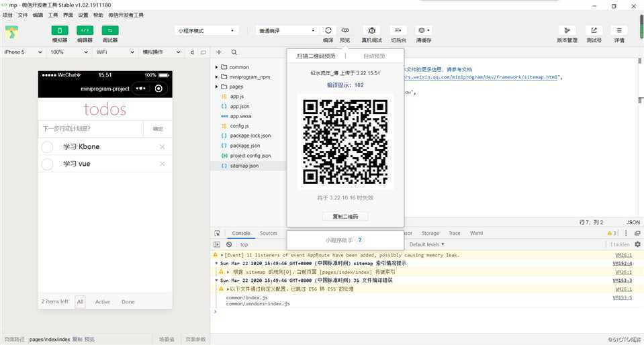This screenshot has width=644, height=345.
Task: Switch to Storage tab
Action: click(430, 234)
